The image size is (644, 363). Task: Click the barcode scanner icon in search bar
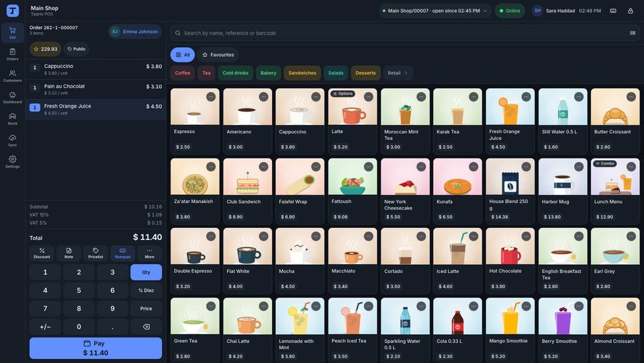tap(633, 33)
